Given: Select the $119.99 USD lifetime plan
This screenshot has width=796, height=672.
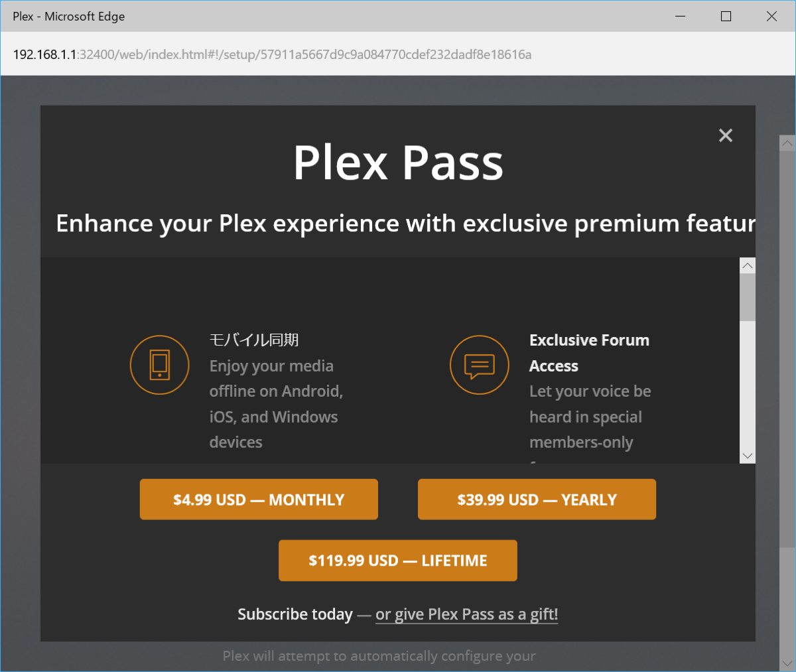Looking at the screenshot, I should [x=397, y=561].
